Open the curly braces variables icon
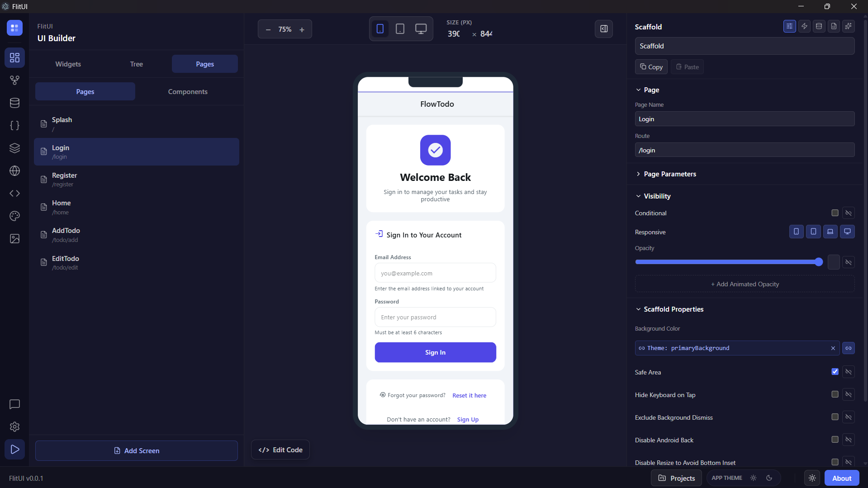This screenshot has height=488, width=868. pos(14,125)
